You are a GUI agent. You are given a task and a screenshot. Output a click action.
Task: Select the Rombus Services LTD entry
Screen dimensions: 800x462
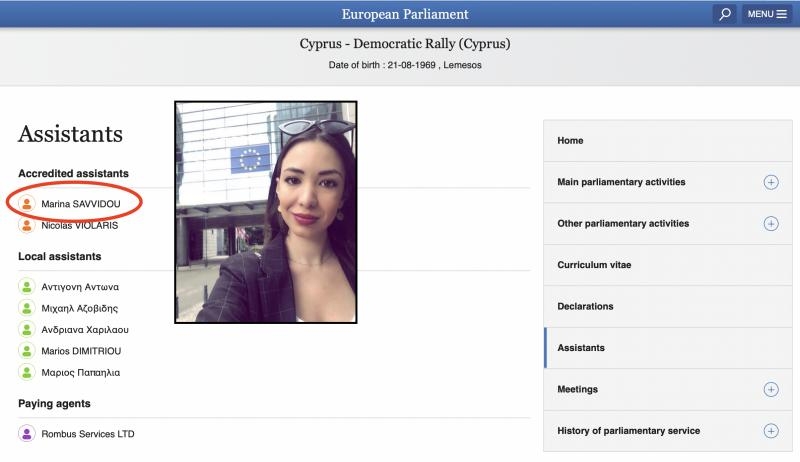[88, 434]
